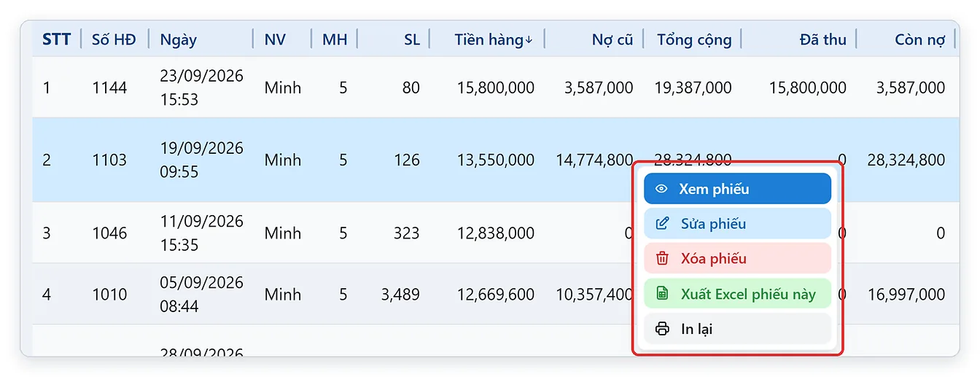Click the sort arrow on Tiền hàng header
980x377 pixels.
[x=529, y=40]
